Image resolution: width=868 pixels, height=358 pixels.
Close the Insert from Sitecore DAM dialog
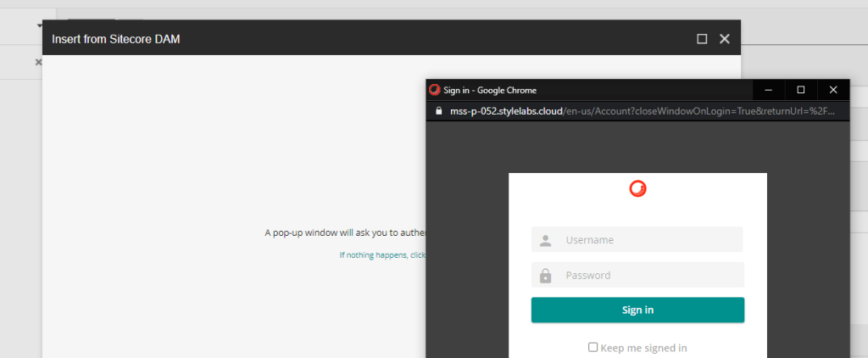pyautogui.click(x=725, y=39)
